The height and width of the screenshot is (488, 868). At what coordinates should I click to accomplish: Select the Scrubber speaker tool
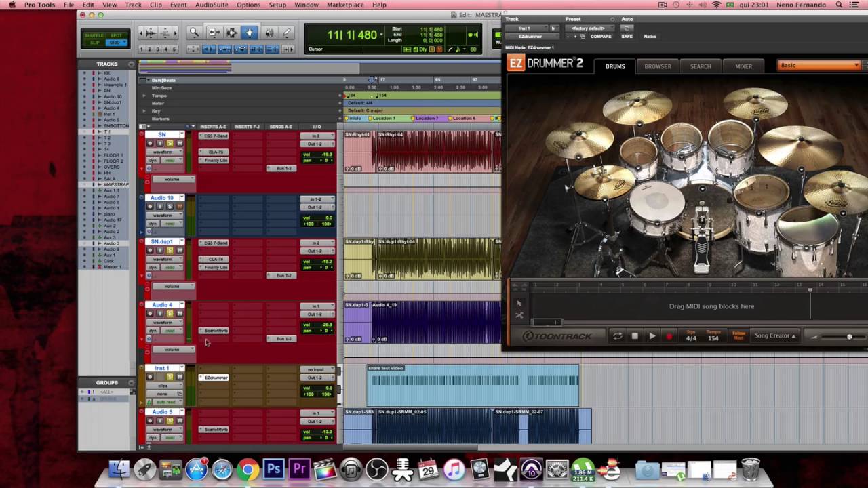pos(269,32)
